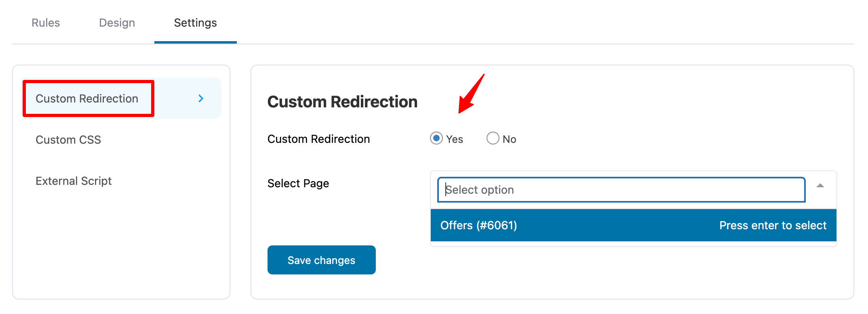Screen dimensions: 868x314
Task: Choose the Offers (#6061) page option
Action: (x=479, y=225)
